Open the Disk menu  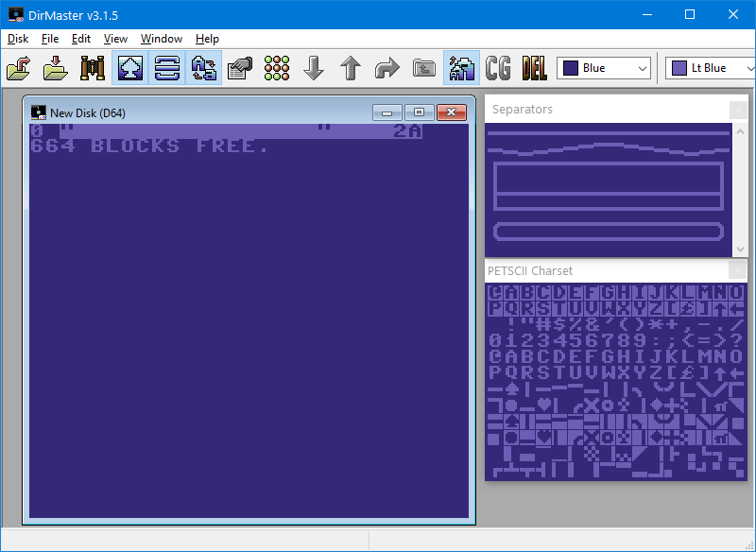coord(18,39)
